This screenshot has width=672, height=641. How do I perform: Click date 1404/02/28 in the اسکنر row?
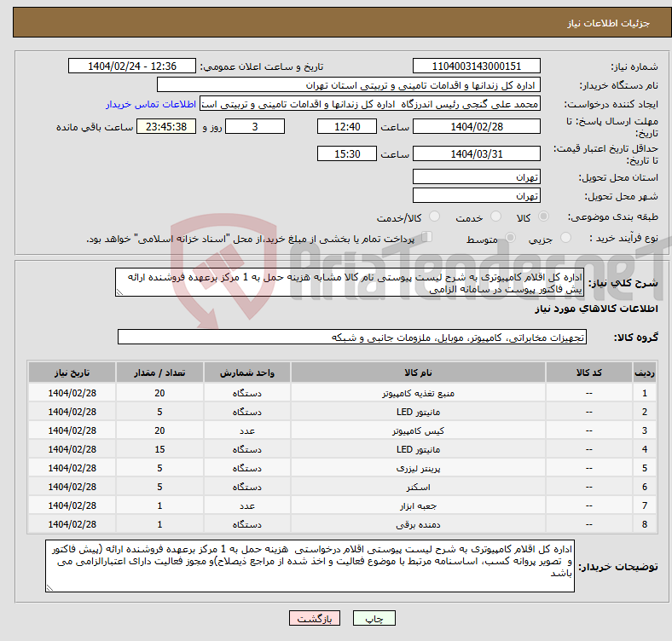(x=72, y=488)
